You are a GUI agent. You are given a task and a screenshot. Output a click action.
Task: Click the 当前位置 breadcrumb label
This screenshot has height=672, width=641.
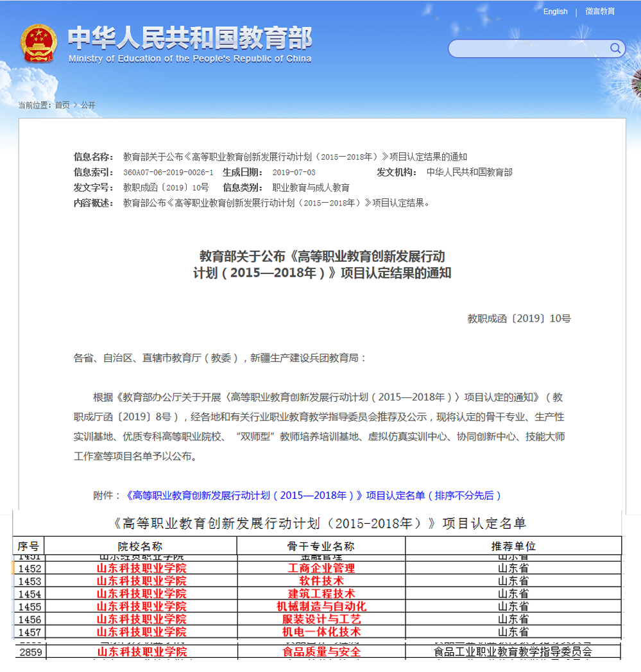point(35,105)
